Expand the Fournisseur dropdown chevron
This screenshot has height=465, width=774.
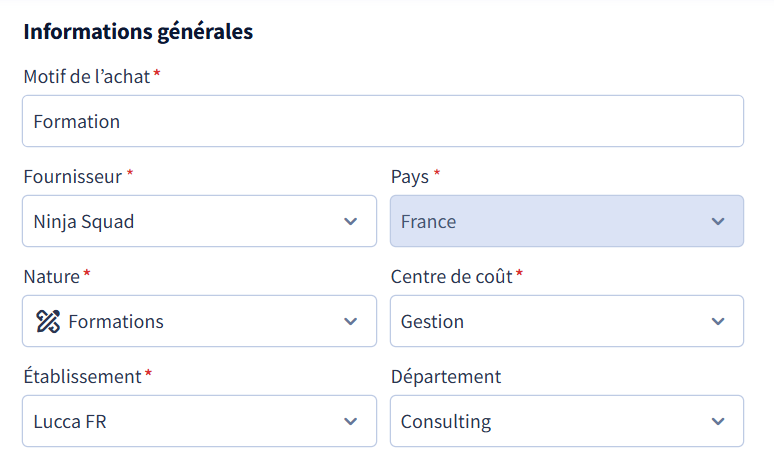350,222
